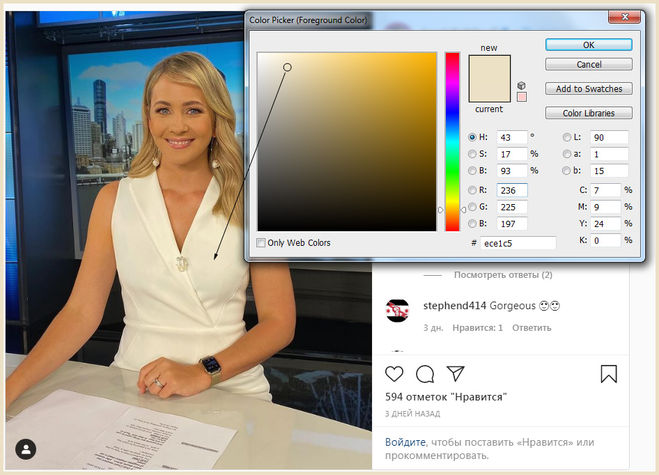Click the hex color code field

[x=517, y=243]
